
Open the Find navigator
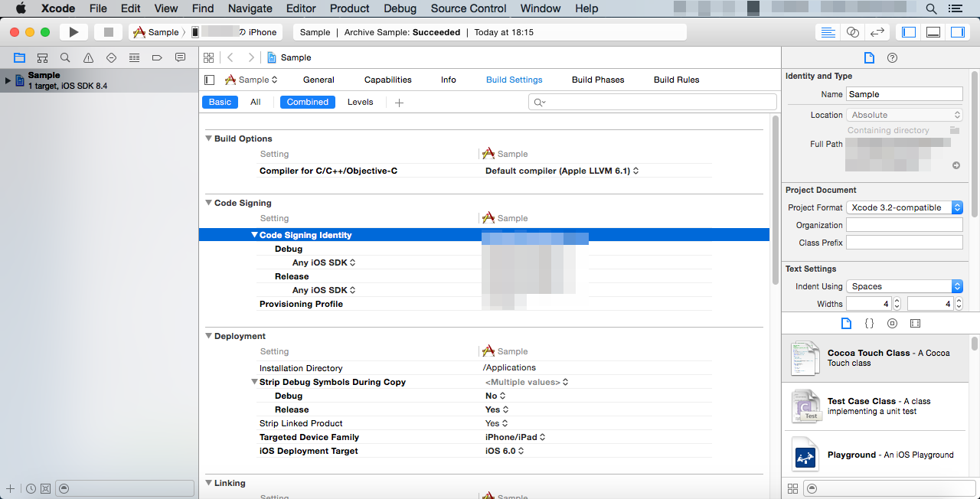[x=65, y=57]
